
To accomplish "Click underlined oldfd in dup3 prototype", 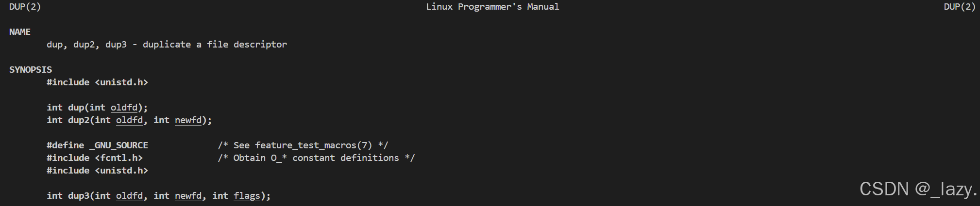I will (x=130, y=196).
